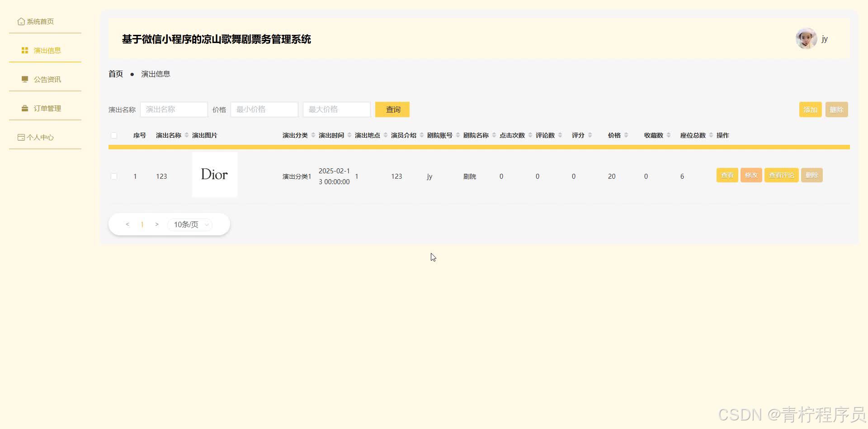Open 公告资讯 via its chat icon
The image size is (868, 429).
coord(24,79)
